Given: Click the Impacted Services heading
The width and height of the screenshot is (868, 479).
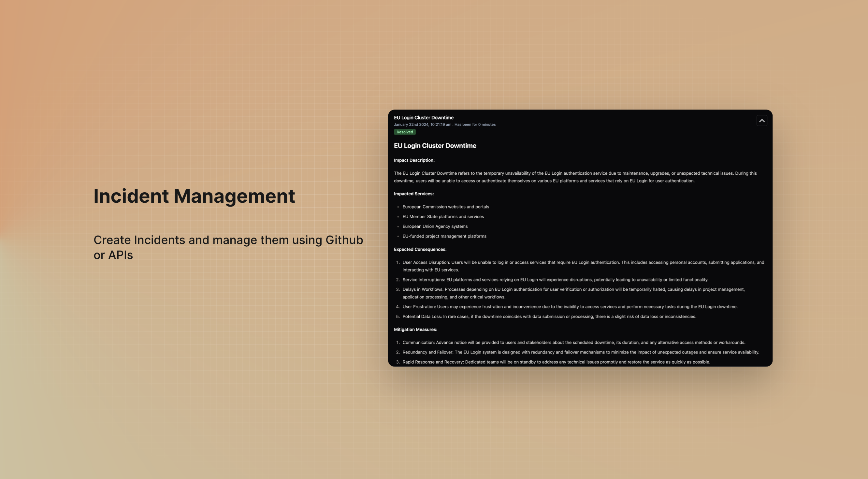Looking at the screenshot, I should [413, 194].
